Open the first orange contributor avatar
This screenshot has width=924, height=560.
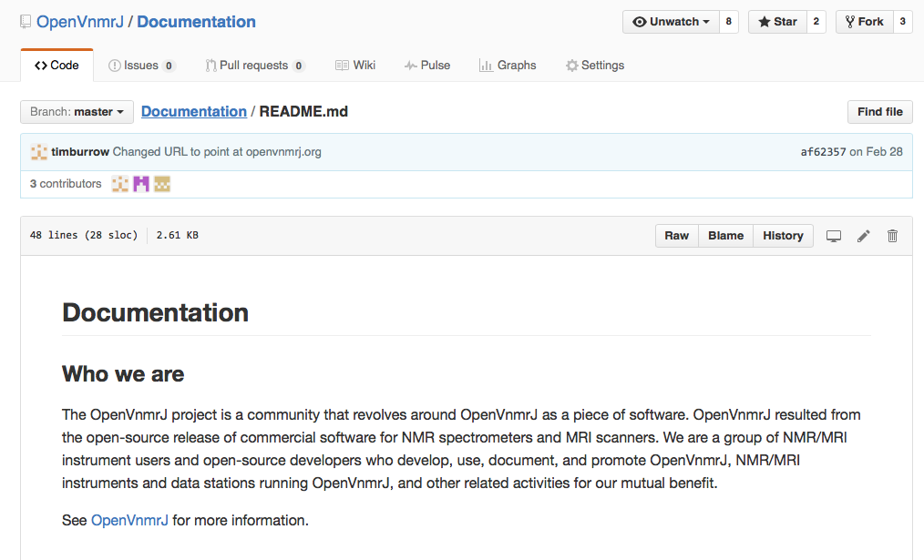(120, 184)
